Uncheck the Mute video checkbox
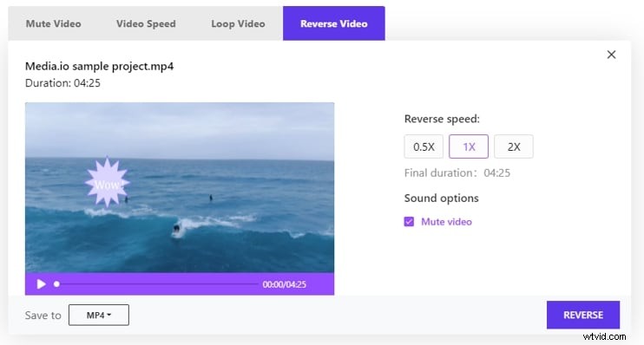Viewport: 644px width, 345px height. 409,222
